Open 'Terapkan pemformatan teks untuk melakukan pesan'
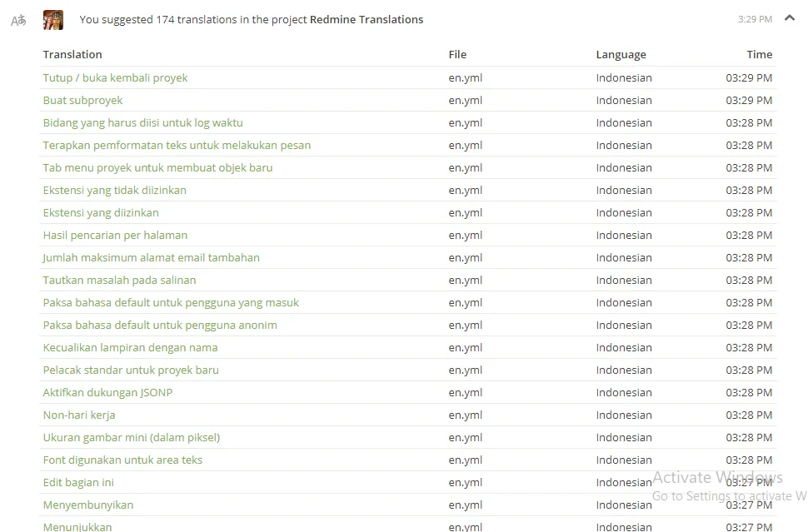The height and width of the screenshot is (532, 808). pos(177,145)
